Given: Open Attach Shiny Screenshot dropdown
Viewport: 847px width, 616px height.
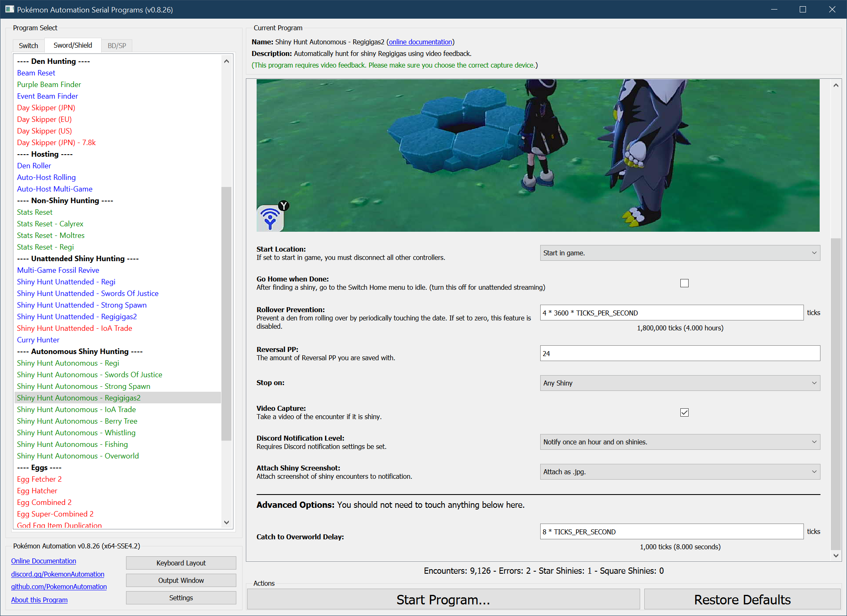Looking at the screenshot, I should [x=680, y=472].
